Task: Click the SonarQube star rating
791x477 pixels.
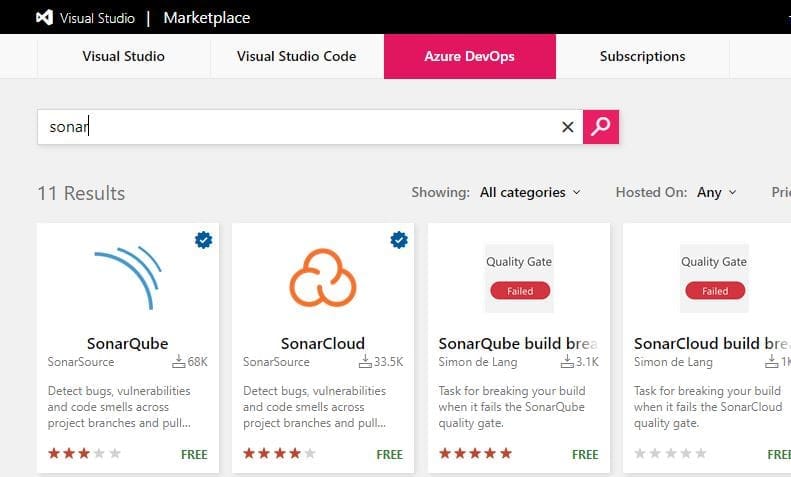Action: click(84, 453)
